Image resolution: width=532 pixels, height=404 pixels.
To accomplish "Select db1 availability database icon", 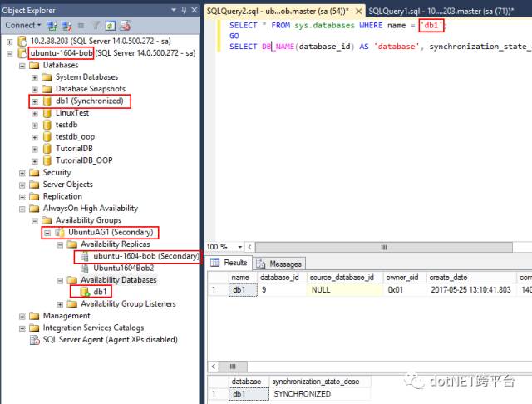I will pos(85,292).
